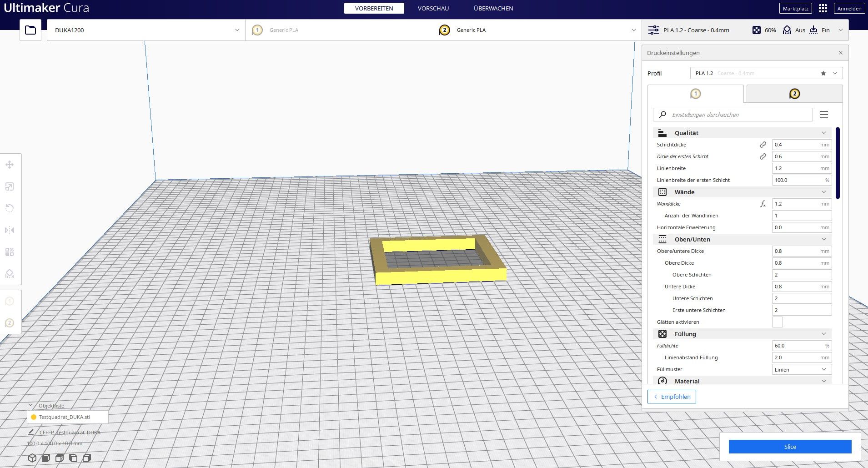The image size is (868, 468).
Task: Switch to 3D perspective view cube
Action: coord(32,458)
